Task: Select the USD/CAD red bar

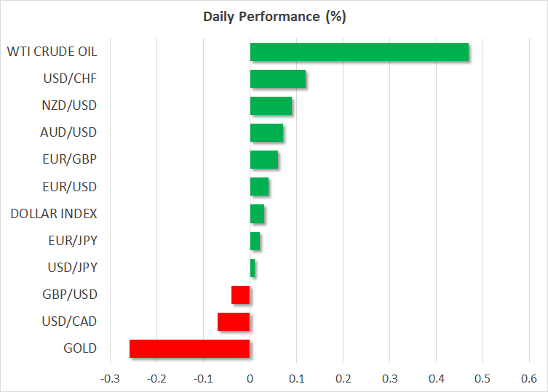Action: pyautogui.click(x=234, y=321)
